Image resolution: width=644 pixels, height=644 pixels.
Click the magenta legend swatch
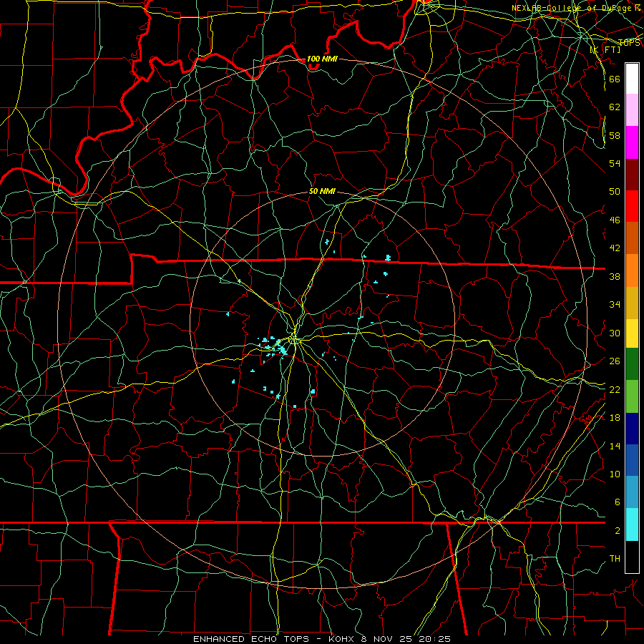(632, 142)
